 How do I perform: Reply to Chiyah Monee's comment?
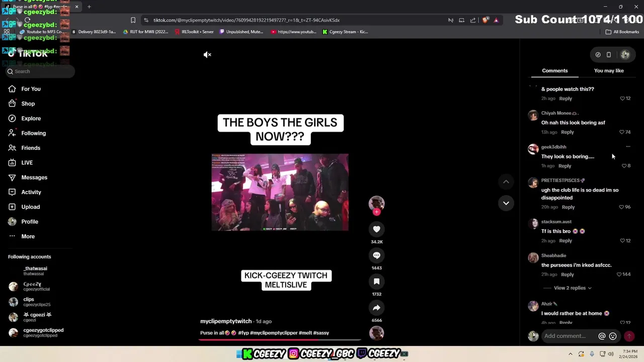(567, 132)
